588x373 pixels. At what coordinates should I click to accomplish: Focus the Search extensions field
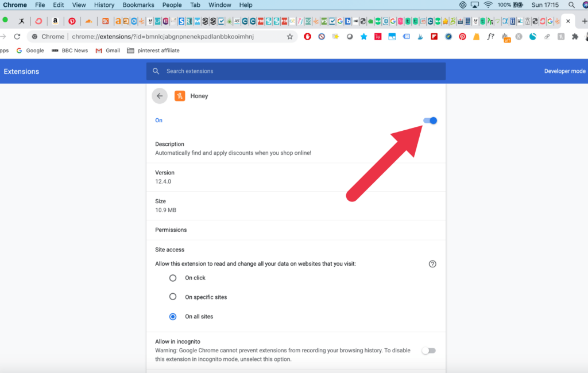[x=296, y=71]
